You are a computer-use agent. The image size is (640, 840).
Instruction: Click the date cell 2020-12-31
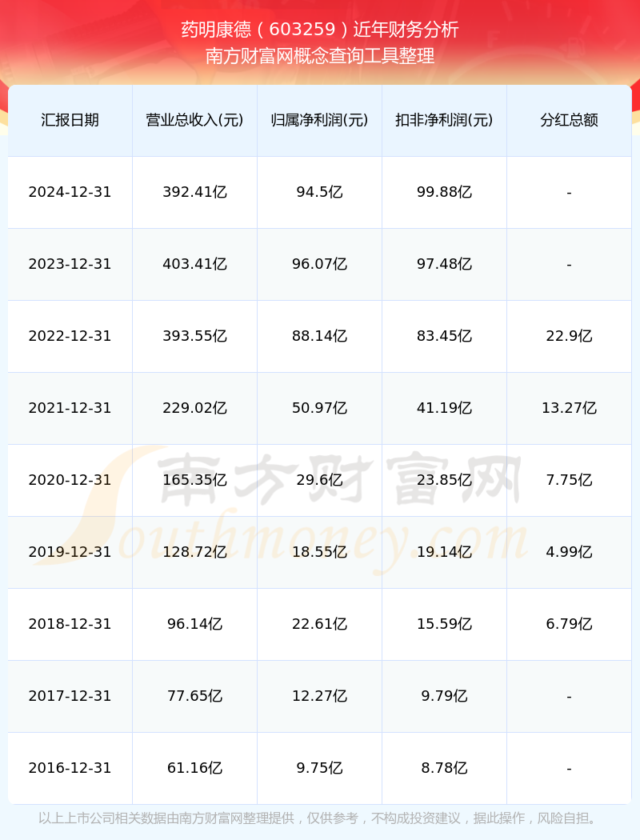point(70,480)
